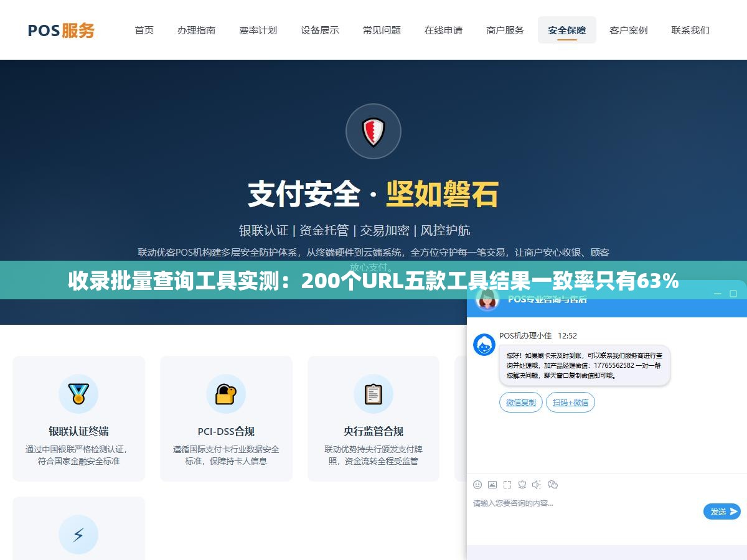Click the shield-shaped icon in chat toolbar

click(522, 485)
